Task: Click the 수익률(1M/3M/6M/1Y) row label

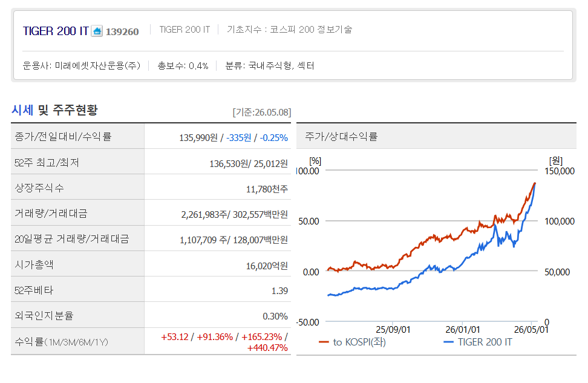Action: click(61, 342)
